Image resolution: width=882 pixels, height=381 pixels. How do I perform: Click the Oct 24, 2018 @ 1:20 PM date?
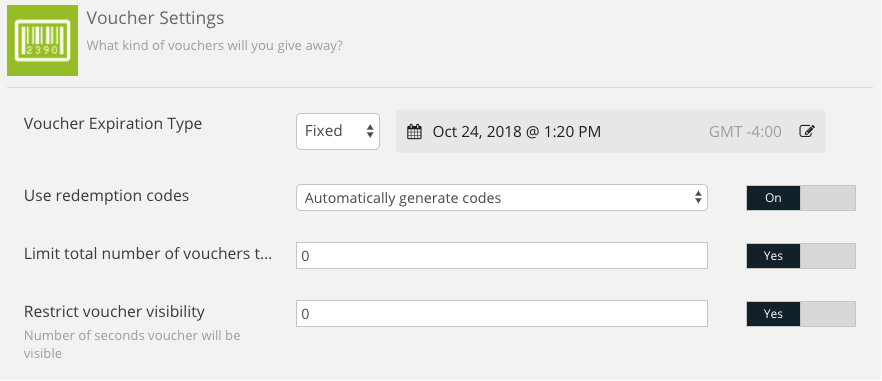(516, 132)
